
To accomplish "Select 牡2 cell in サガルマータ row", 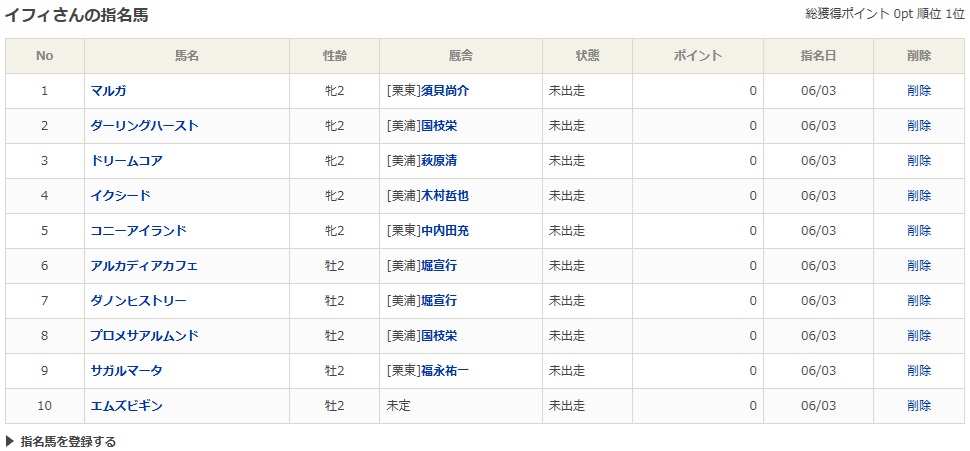I will coord(335,371).
